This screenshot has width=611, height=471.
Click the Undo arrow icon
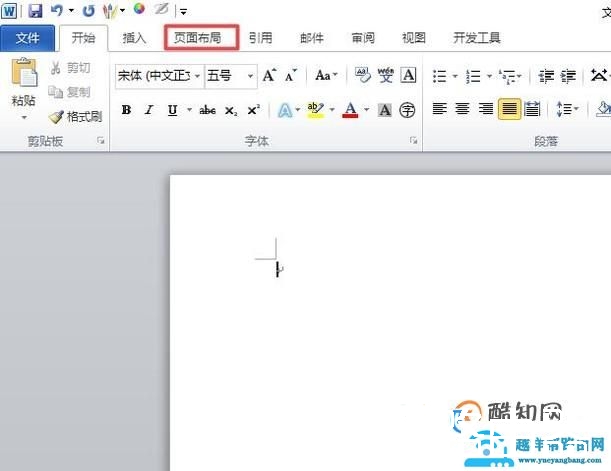pos(57,10)
